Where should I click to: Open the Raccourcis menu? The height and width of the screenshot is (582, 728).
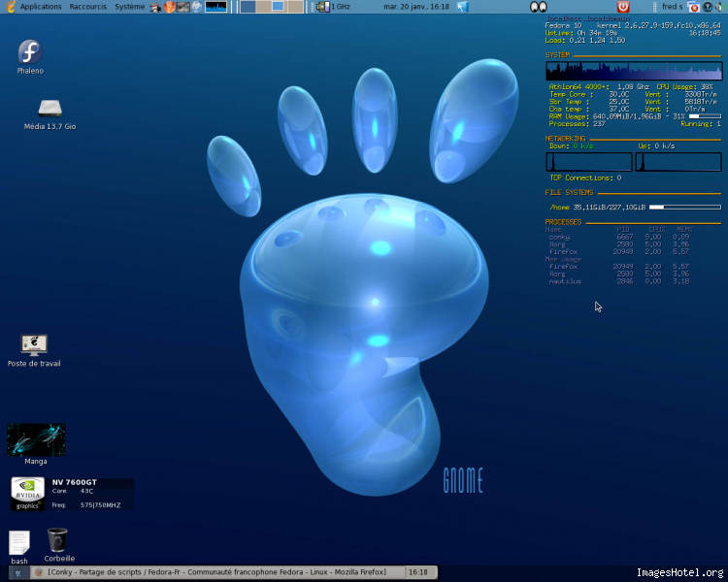[x=88, y=7]
